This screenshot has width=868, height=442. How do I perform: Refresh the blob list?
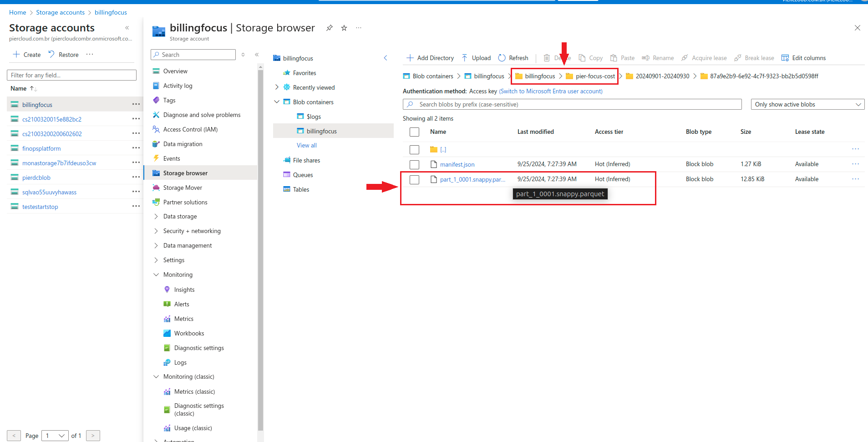(513, 58)
